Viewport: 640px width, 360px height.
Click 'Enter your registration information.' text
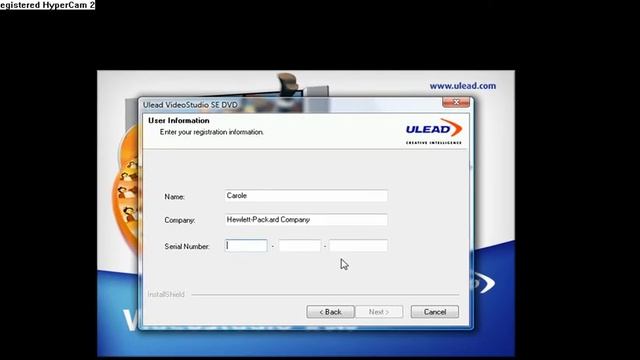coord(211,132)
